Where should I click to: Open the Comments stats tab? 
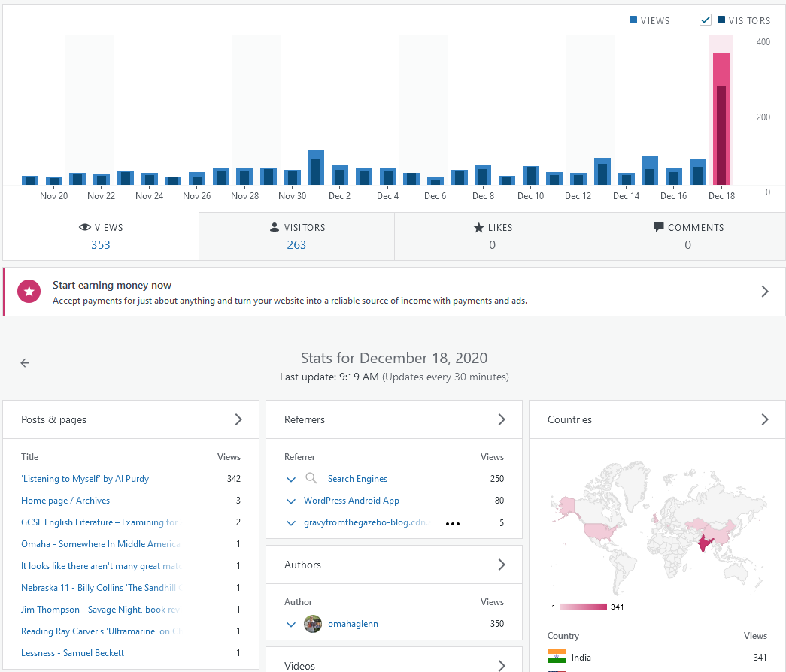(x=687, y=236)
